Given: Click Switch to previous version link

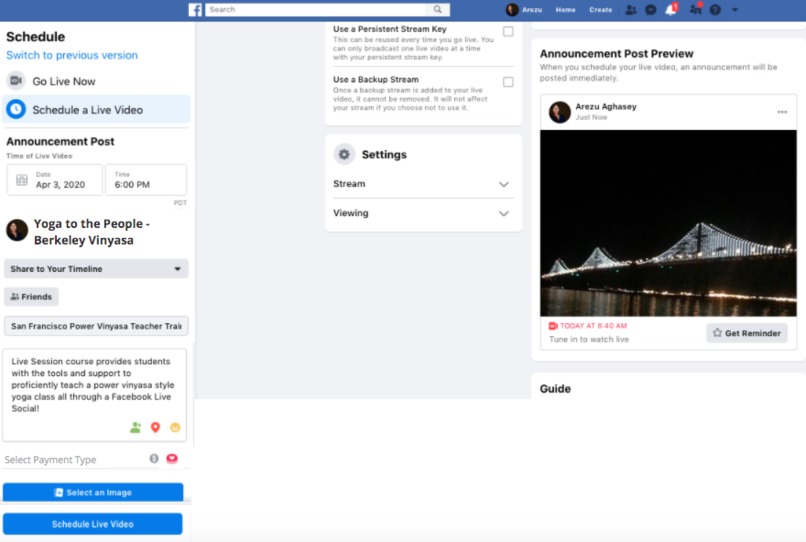Looking at the screenshot, I should pyautogui.click(x=72, y=55).
